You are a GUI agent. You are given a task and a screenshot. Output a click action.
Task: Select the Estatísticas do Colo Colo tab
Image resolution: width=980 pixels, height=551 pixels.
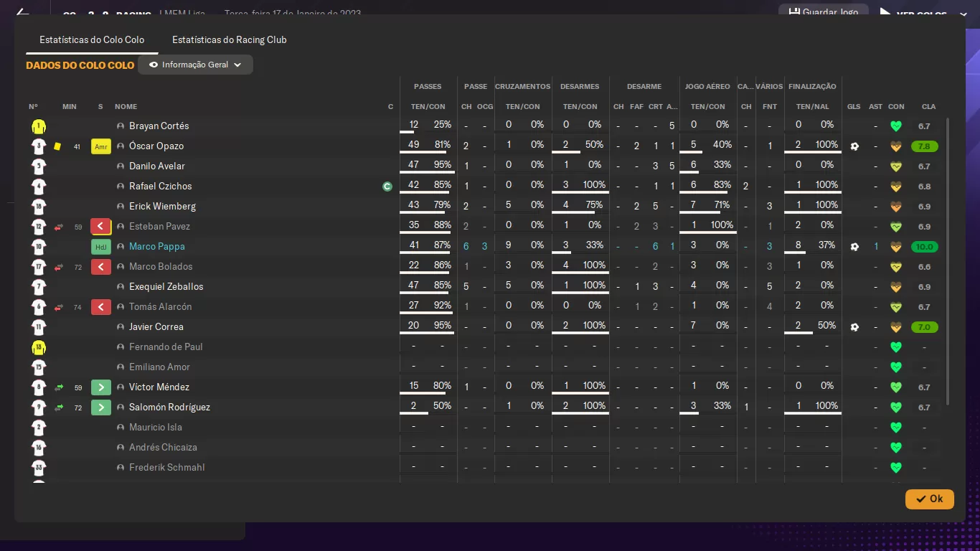point(92,39)
